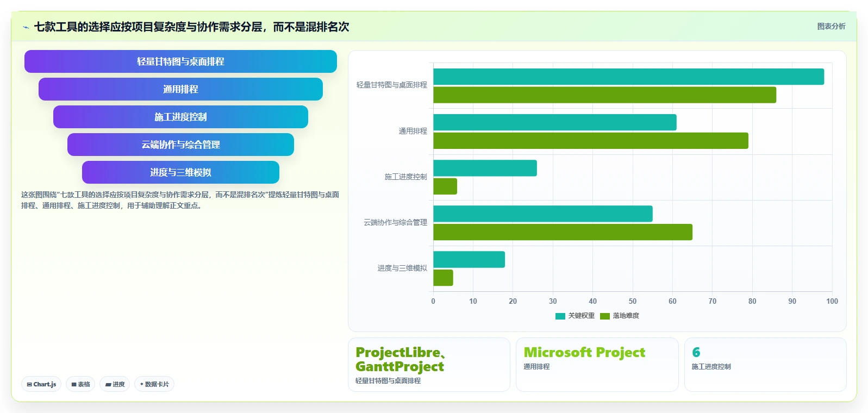Click the teal bar for 通用排程

coord(555,122)
